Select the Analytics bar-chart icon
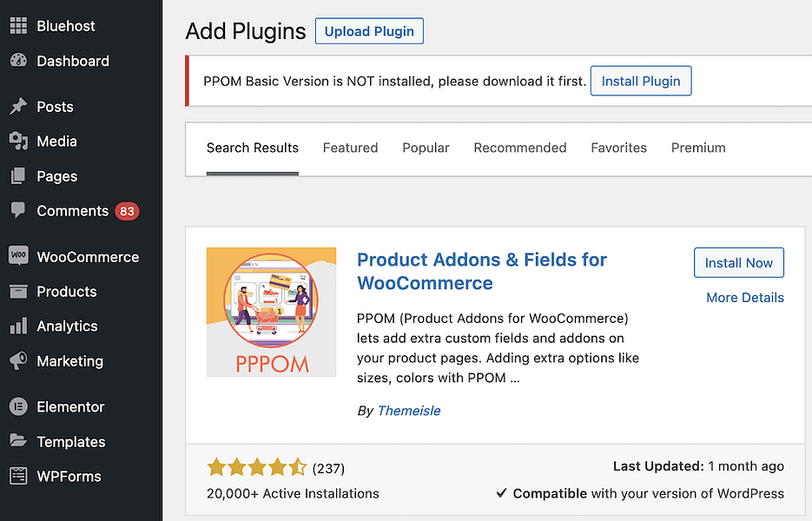812x521 pixels. tap(19, 326)
